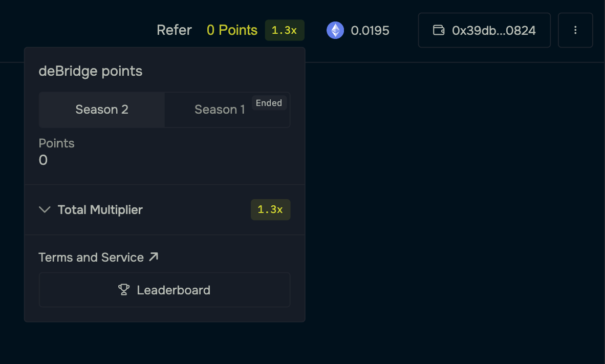Open the Terms and Service link

91,257
